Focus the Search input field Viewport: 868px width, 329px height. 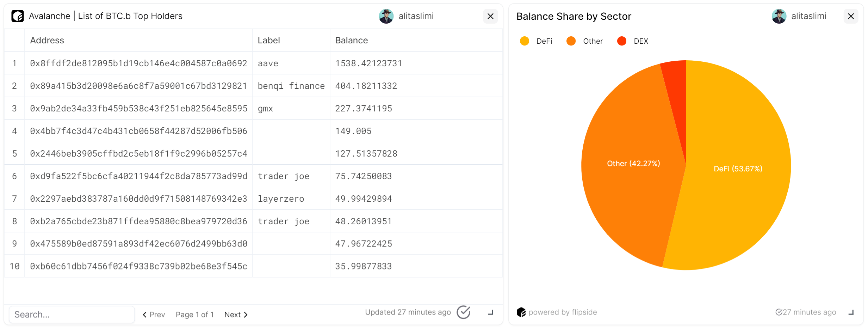pyautogui.click(x=72, y=315)
